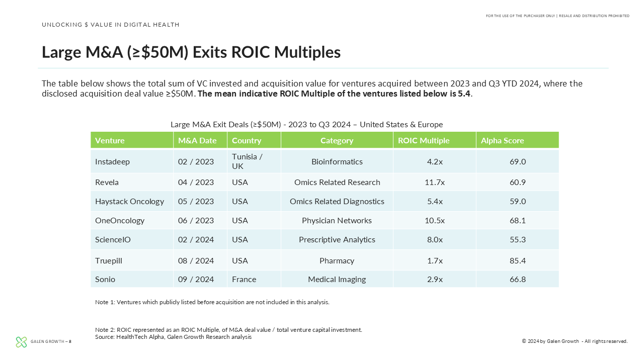Screen dimensions: 644x362
Task: Click the '1.7x' ROIC multiple
Action: (435, 260)
